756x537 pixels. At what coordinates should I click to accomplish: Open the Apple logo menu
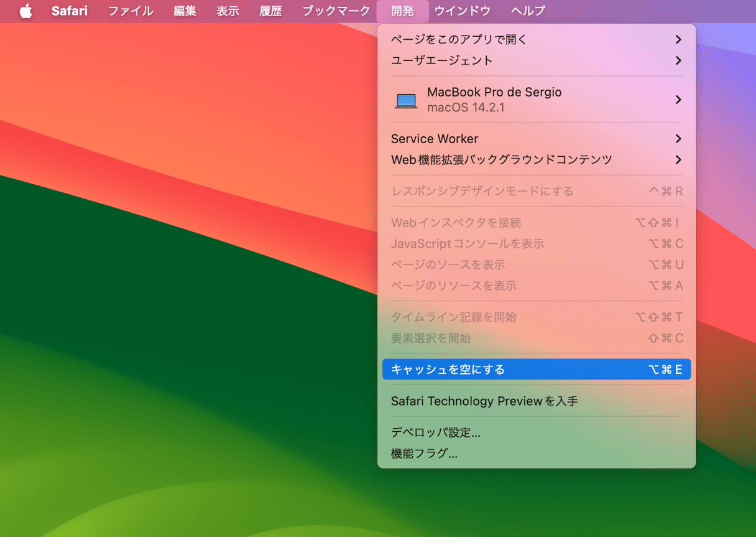(x=25, y=11)
